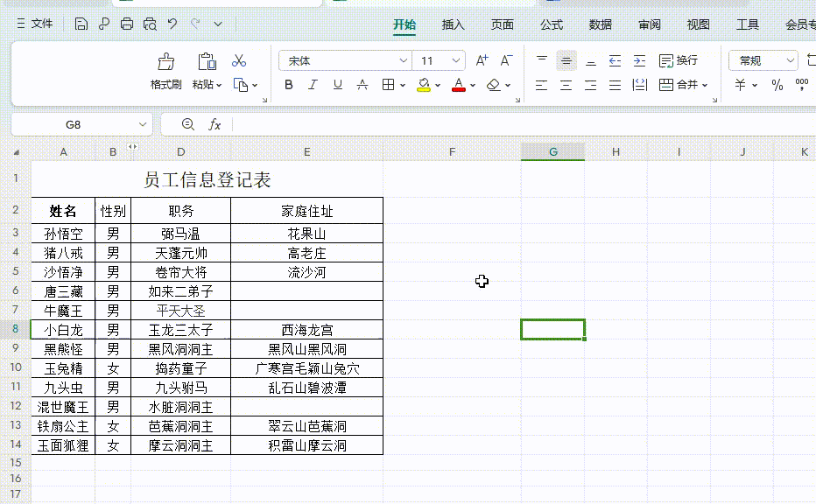The image size is (816, 504).
Task: Open Print Preview icon
Action: coord(150,24)
